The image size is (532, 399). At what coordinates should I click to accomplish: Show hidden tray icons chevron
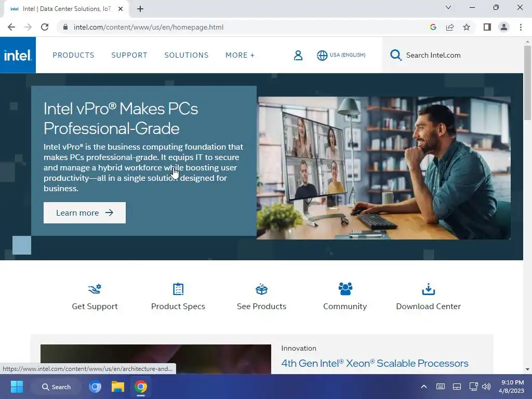click(424, 387)
